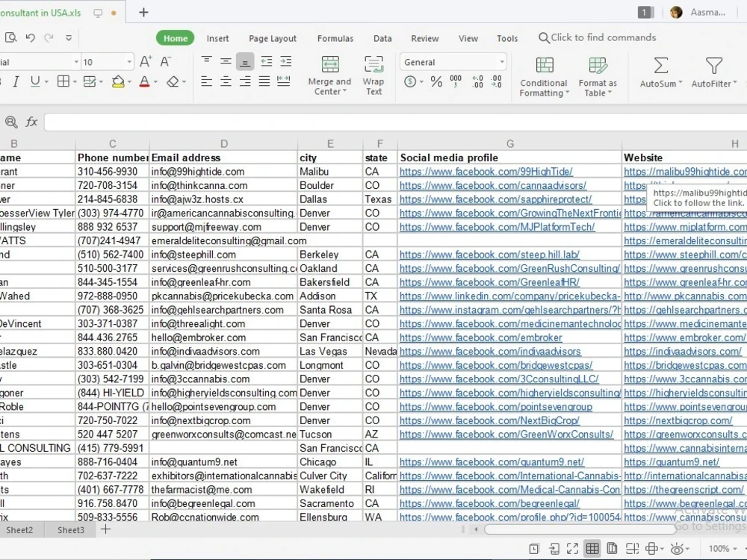
Task: Open a new document tab with plus
Action: (x=143, y=13)
